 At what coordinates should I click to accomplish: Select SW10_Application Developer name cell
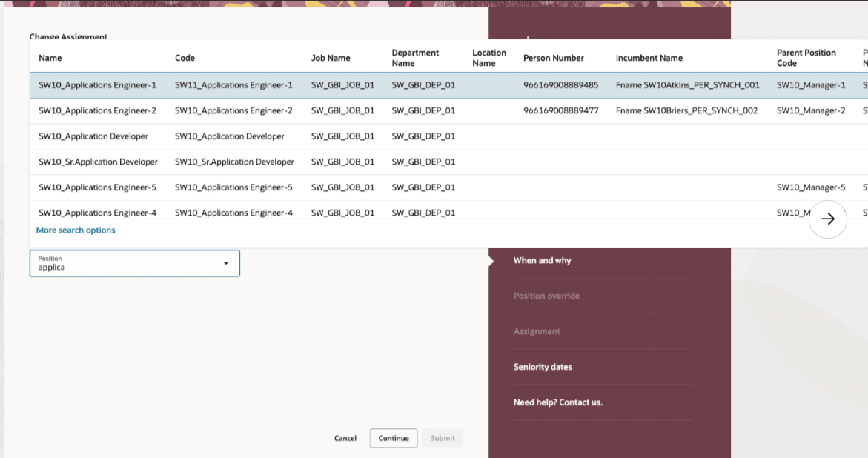tap(93, 136)
